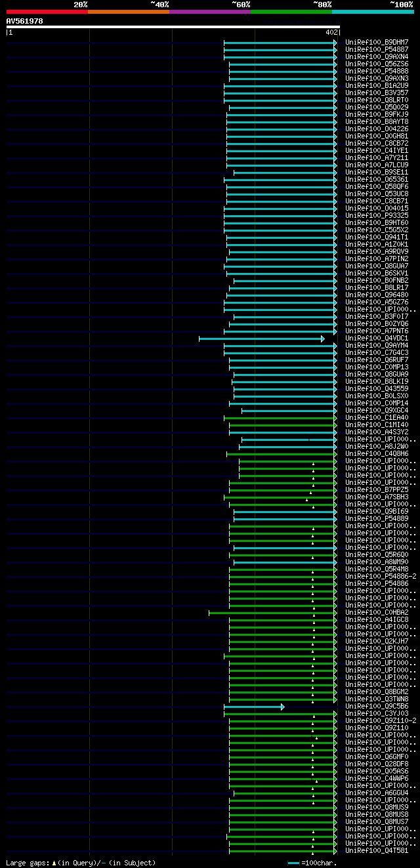
Task: Open entry UniRef100_B8AYT8
Action: tap(377, 121)
